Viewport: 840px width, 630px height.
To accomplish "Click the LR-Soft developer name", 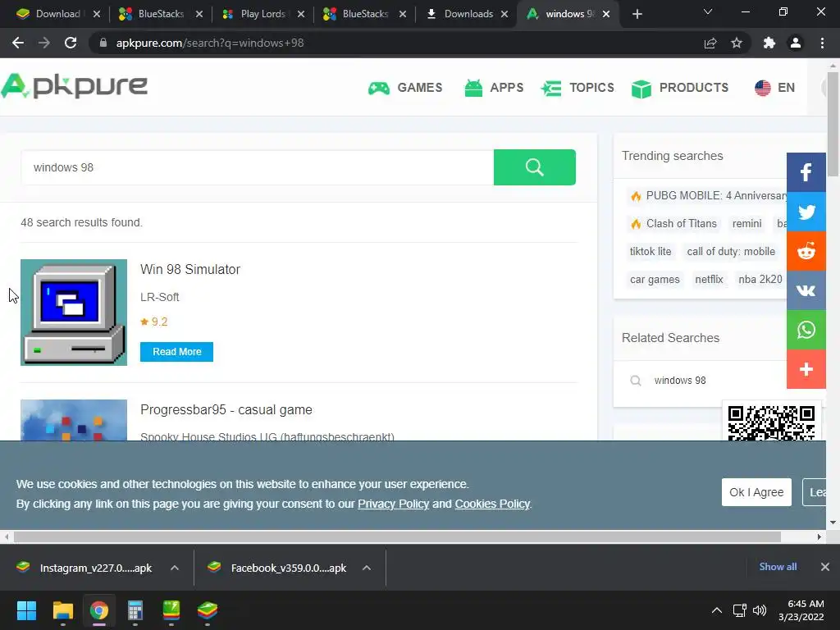I will pyautogui.click(x=160, y=297).
